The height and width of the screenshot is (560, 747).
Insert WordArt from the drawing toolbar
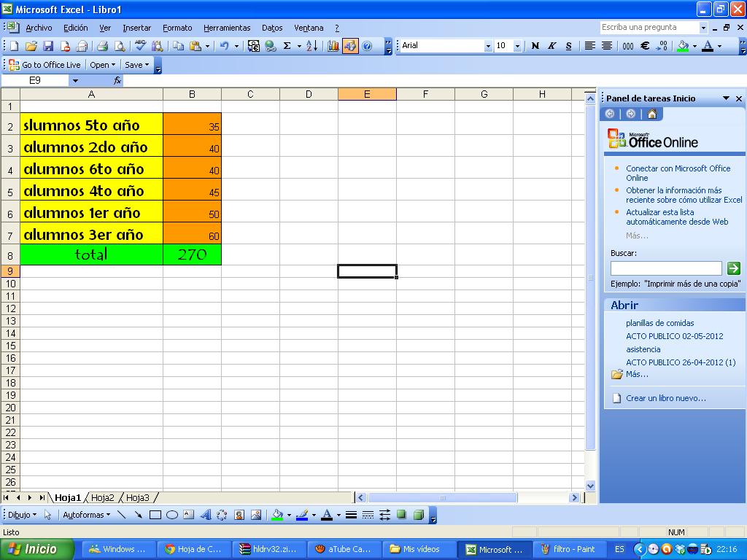click(205, 515)
